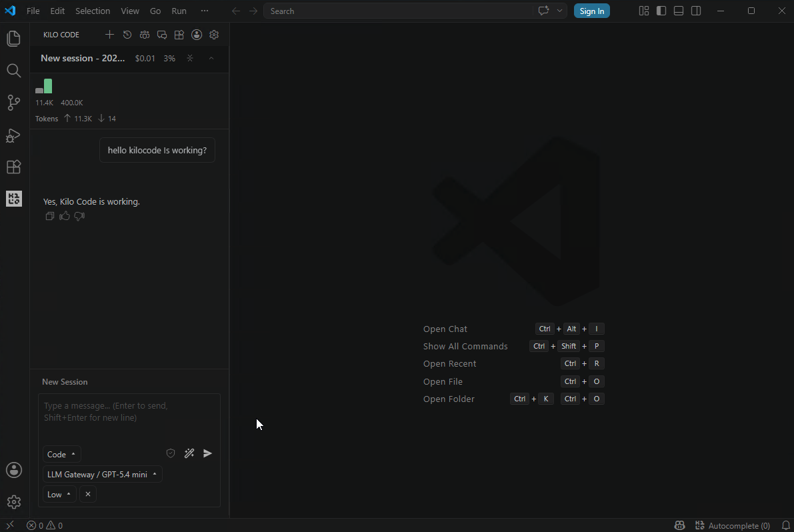Open the Selection menu
The image size is (794, 532).
click(93, 11)
